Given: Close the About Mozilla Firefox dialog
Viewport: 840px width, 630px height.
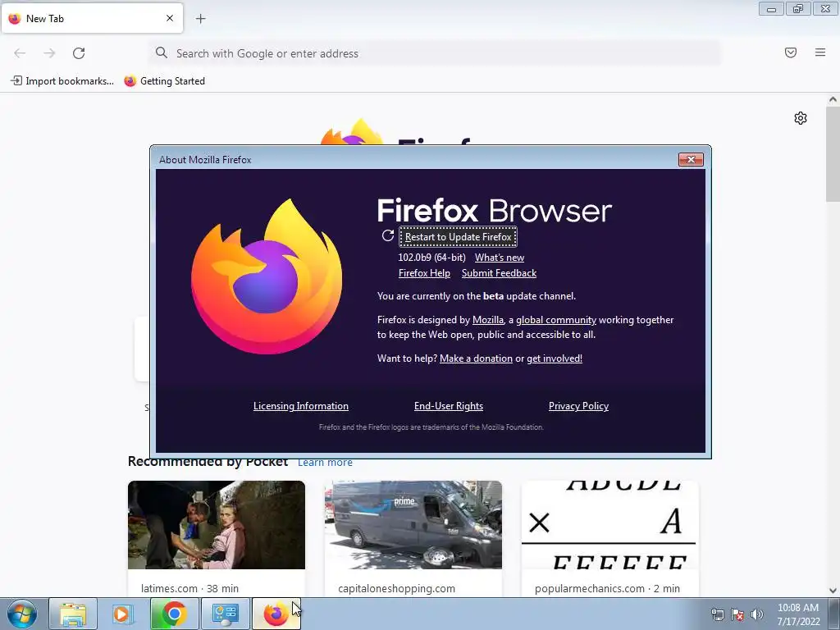Looking at the screenshot, I should tap(691, 160).
